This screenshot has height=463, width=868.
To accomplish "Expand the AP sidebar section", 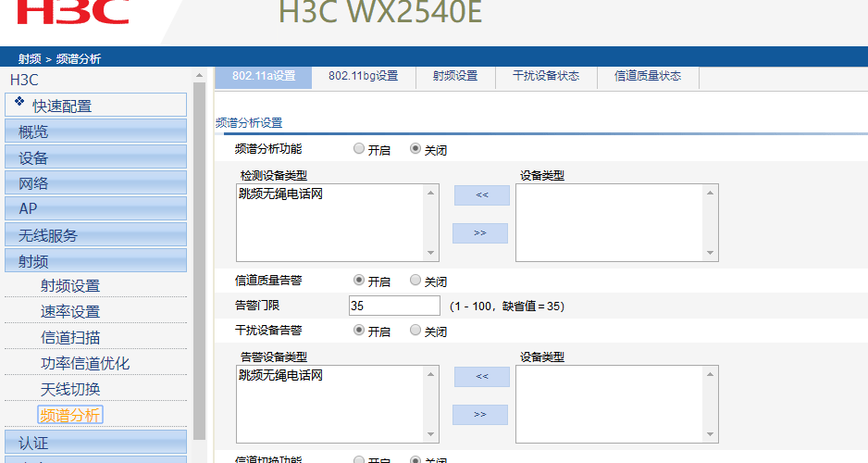I will (x=95, y=208).
